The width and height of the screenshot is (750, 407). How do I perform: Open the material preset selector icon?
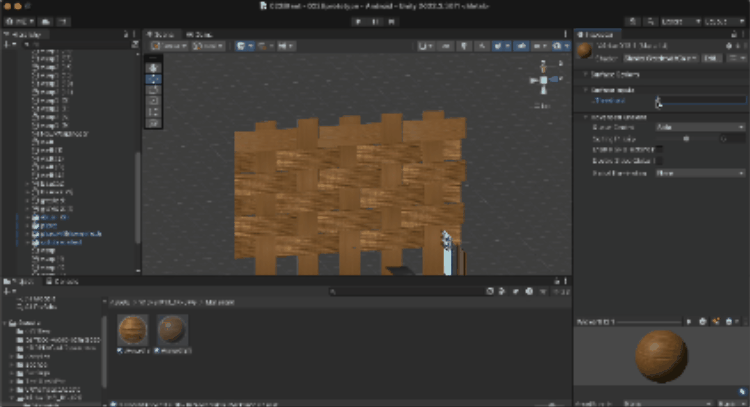coord(737,46)
